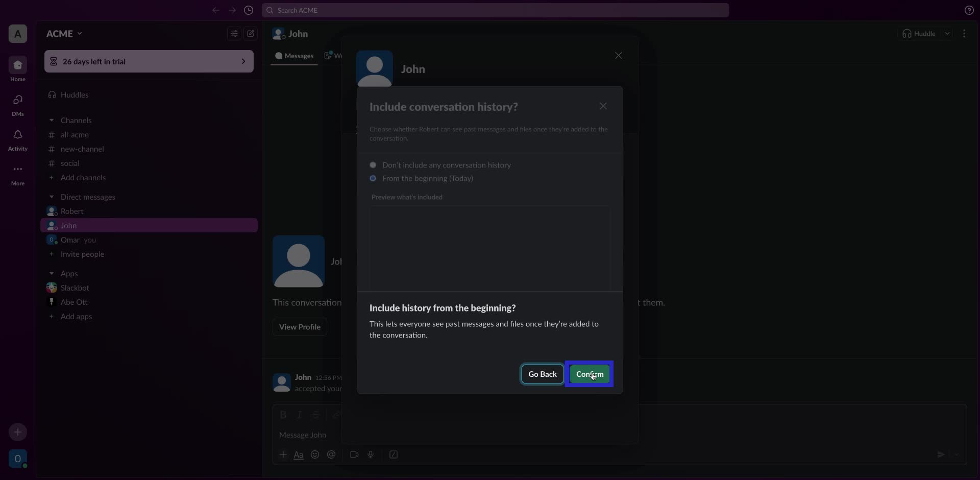Open the Huddle dropdown arrow
The width and height of the screenshot is (980, 480).
[x=948, y=33]
